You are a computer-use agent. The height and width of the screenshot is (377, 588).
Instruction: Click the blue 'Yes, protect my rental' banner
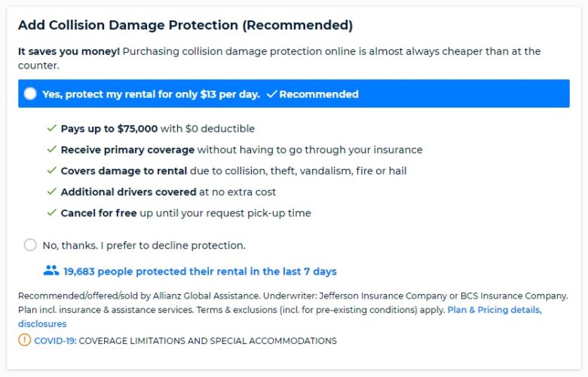[x=452, y=94]
